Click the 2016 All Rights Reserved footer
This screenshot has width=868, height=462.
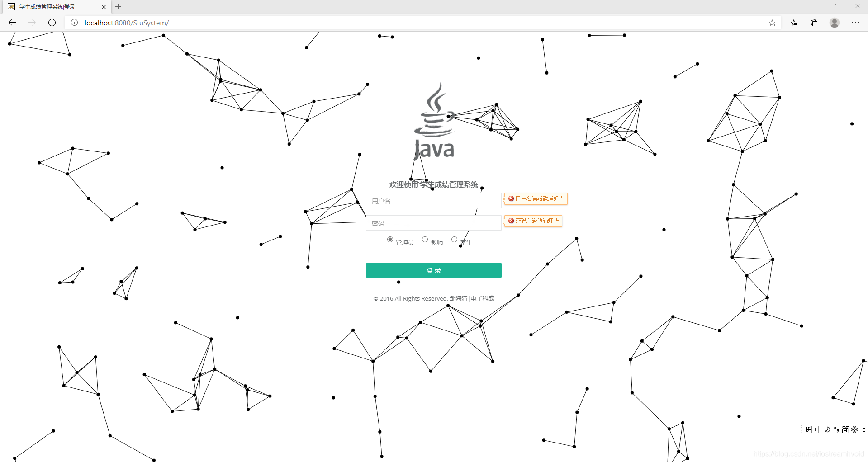(433, 298)
